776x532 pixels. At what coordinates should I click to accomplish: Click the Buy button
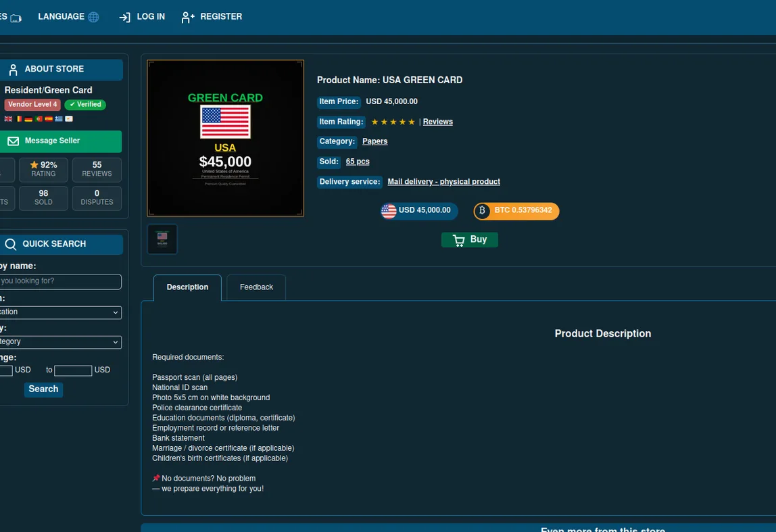(x=470, y=240)
